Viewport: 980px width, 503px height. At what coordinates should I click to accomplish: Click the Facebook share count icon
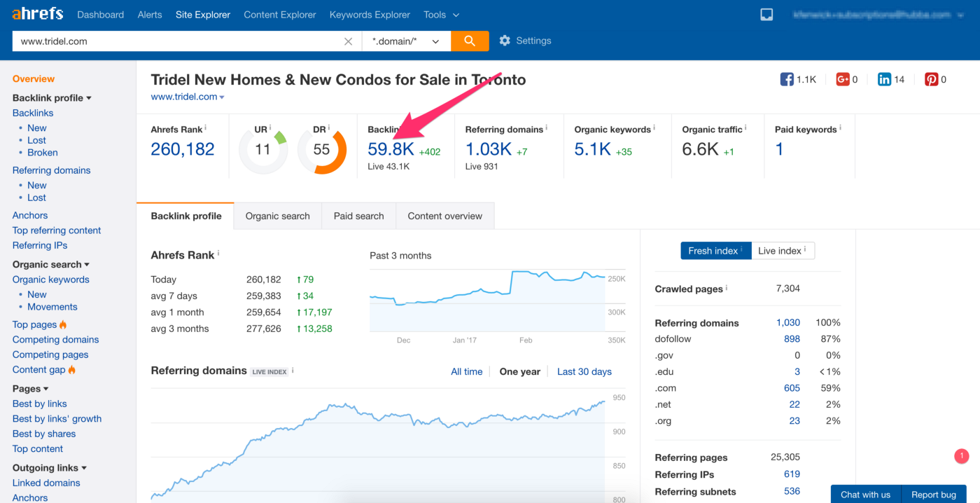click(x=787, y=79)
